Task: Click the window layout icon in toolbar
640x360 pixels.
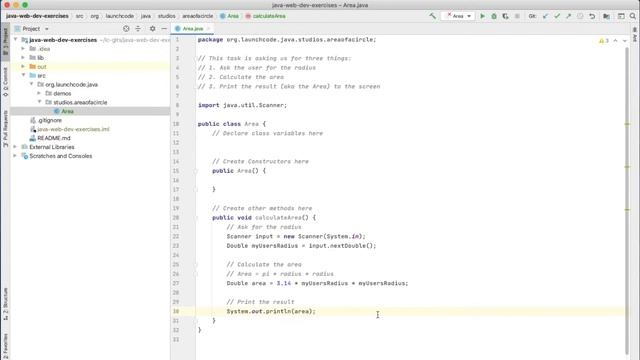Action: coord(621,16)
